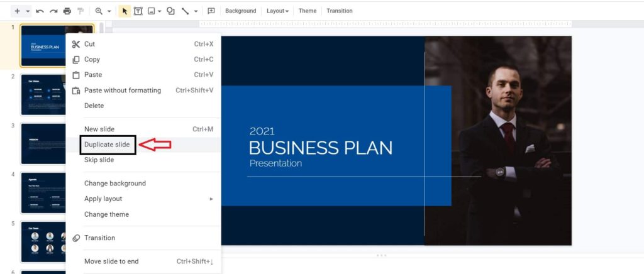Choose New slide from the context menu

(x=143, y=129)
